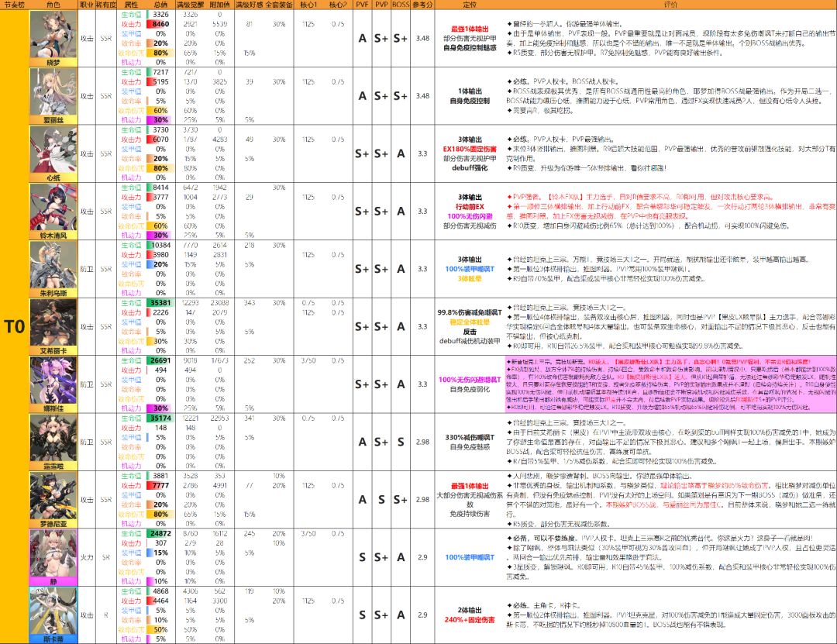This screenshot has height=644, width=837.
Task: Click the 斯卡蒂 character portrait in blue frame
Action: coord(53,611)
